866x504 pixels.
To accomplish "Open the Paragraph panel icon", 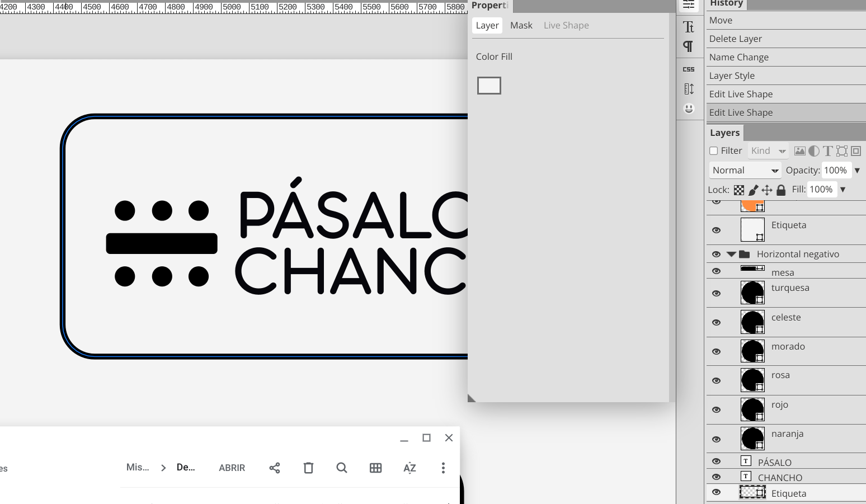I will 689,47.
